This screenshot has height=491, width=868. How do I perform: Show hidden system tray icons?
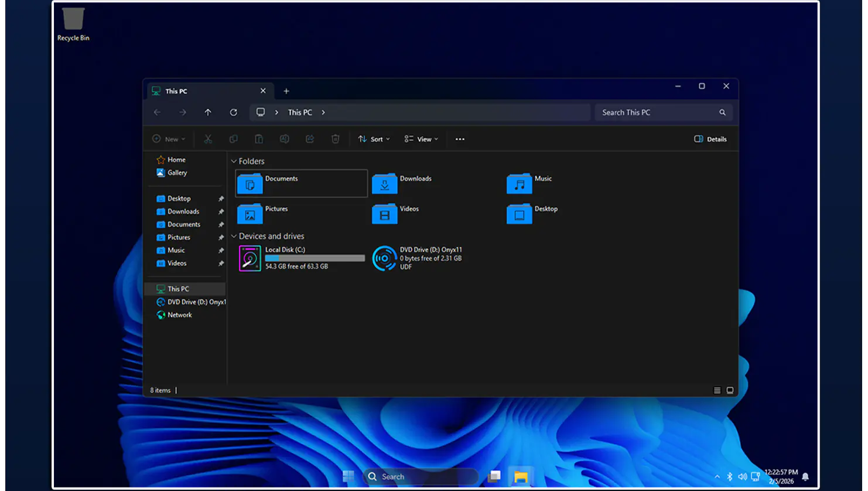[717, 477]
